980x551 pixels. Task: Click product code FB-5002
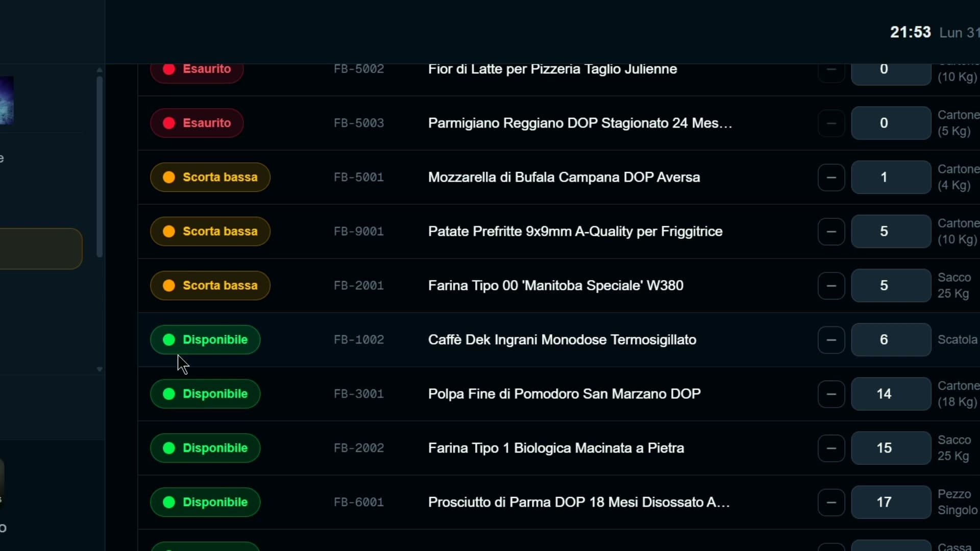click(359, 69)
